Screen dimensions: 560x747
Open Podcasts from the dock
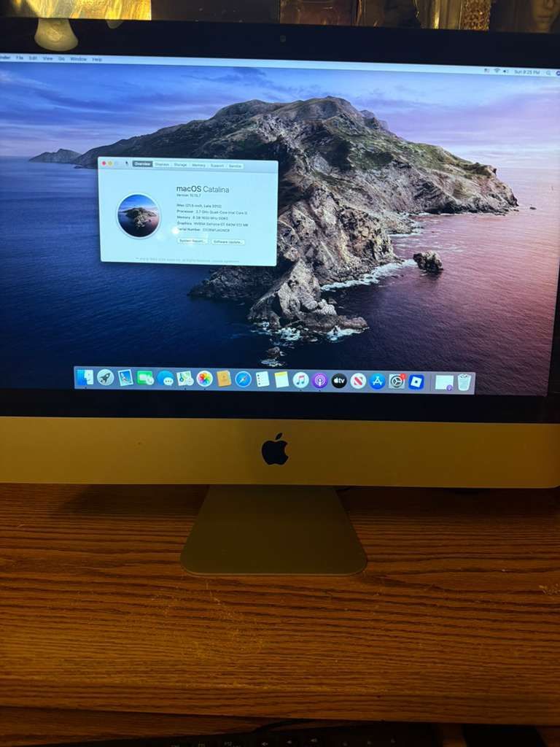point(319,381)
